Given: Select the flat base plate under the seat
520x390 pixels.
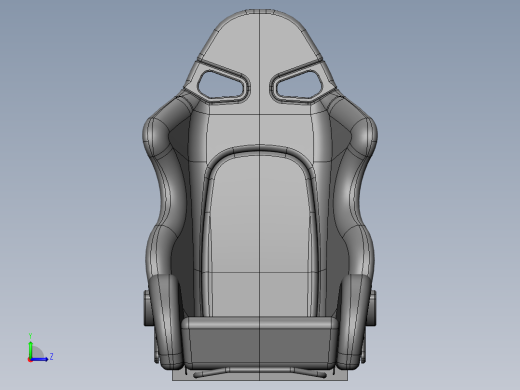Looking at the screenshot, I should click(x=260, y=378).
